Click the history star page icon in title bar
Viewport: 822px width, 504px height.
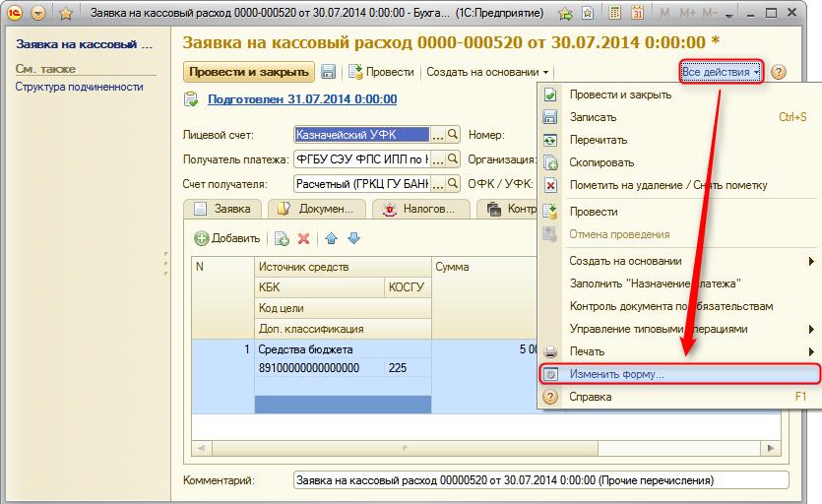click(x=588, y=13)
